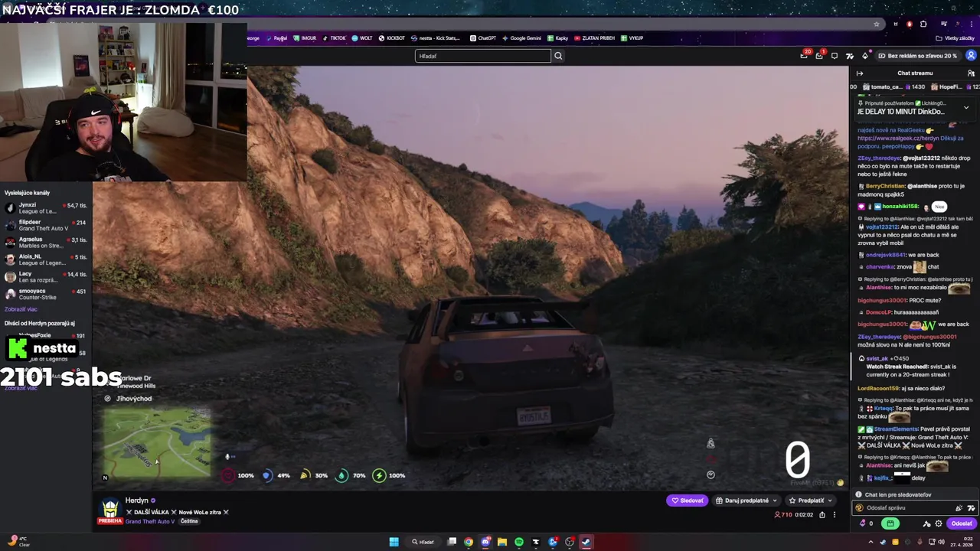Follow the channel with Sledovať button
This screenshot has width=980, height=551.
click(687, 500)
